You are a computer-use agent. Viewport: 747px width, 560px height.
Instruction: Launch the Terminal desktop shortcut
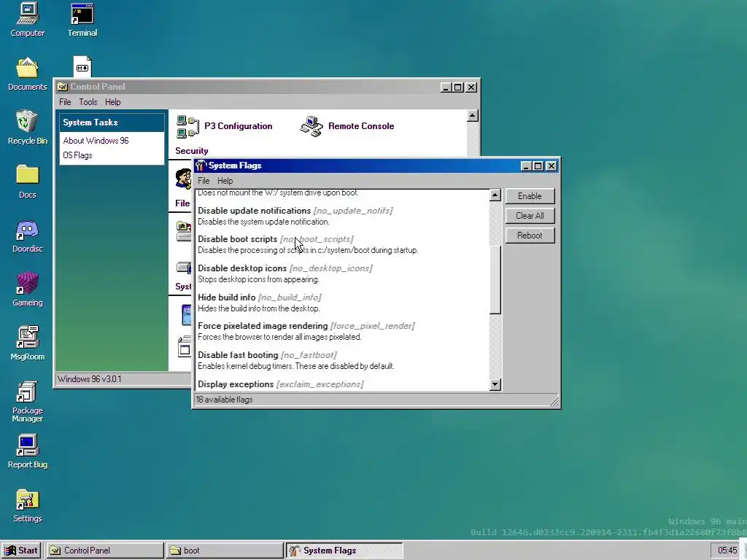coord(82,20)
